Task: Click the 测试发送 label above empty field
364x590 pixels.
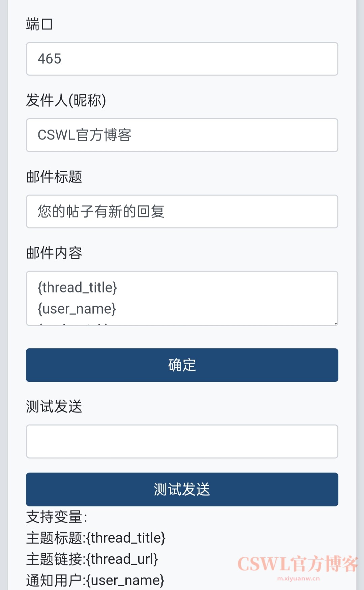Action: click(54, 406)
